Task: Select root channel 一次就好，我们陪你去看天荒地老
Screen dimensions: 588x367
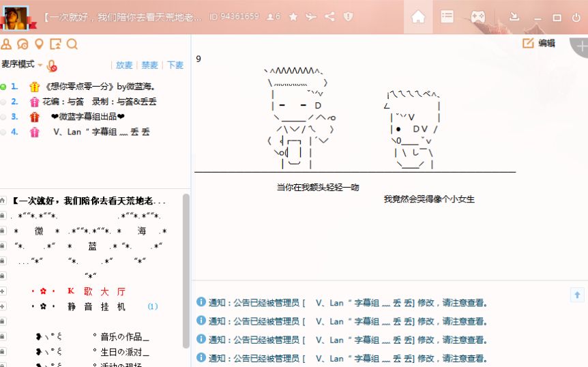Action: pos(89,201)
